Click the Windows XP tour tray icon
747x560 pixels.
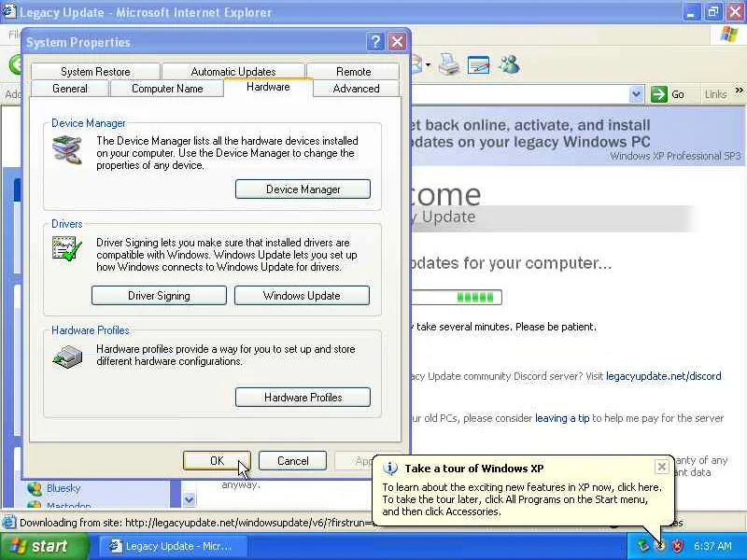[660, 546]
